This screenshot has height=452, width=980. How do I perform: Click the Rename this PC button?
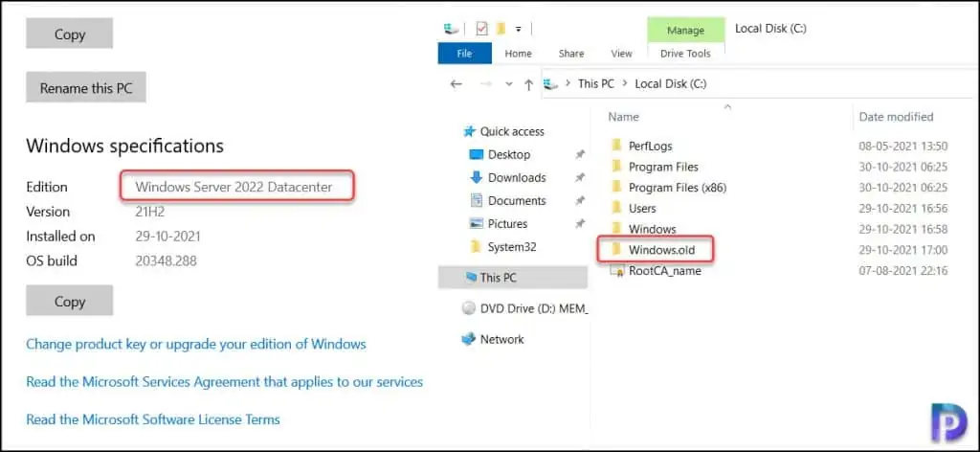click(x=86, y=88)
